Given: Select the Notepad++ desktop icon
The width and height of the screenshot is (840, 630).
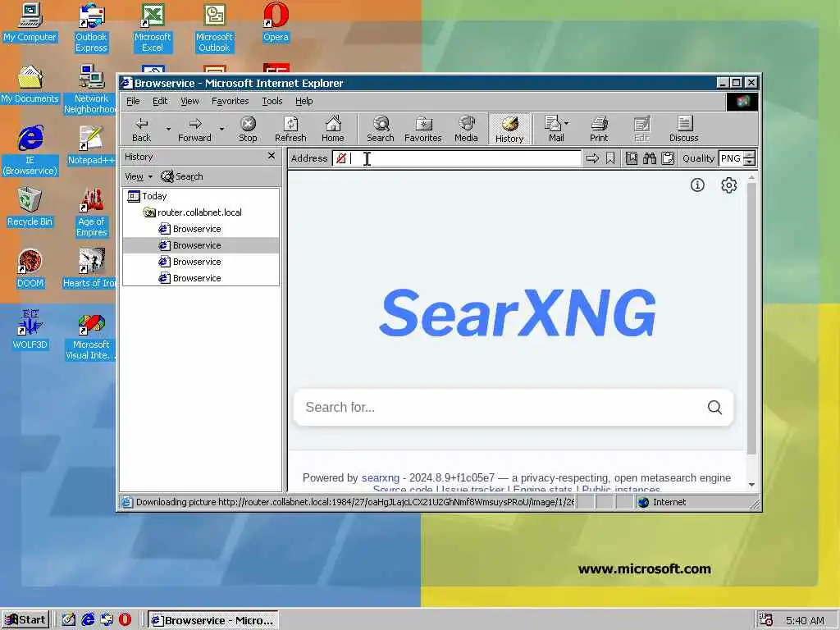Looking at the screenshot, I should point(91,146).
